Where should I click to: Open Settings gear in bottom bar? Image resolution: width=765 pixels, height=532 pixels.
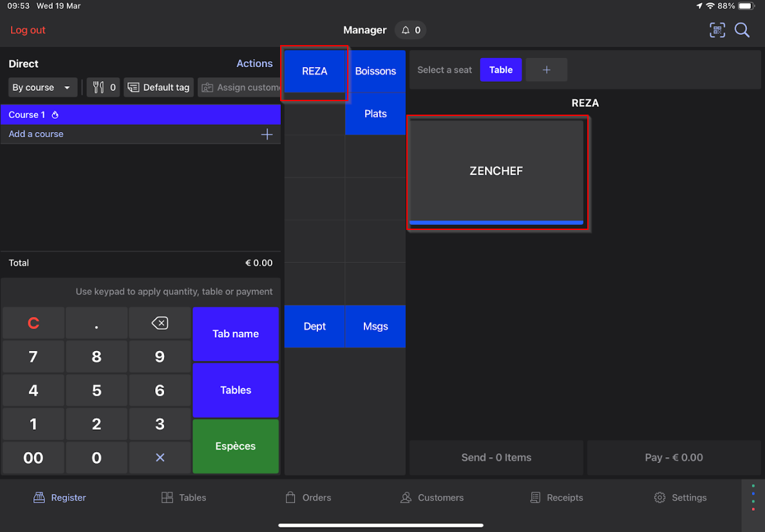coord(680,497)
